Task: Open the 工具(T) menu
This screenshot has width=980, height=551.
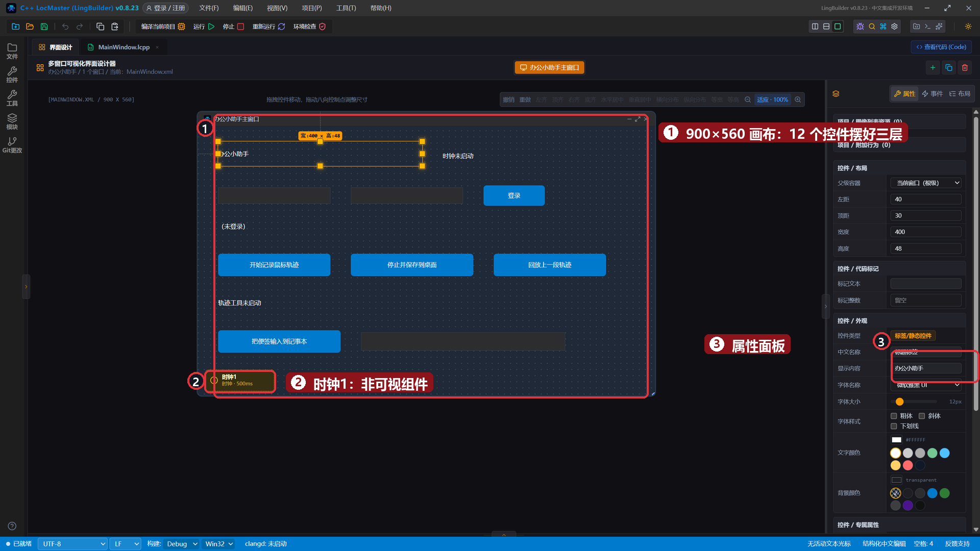Action: coord(346,8)
